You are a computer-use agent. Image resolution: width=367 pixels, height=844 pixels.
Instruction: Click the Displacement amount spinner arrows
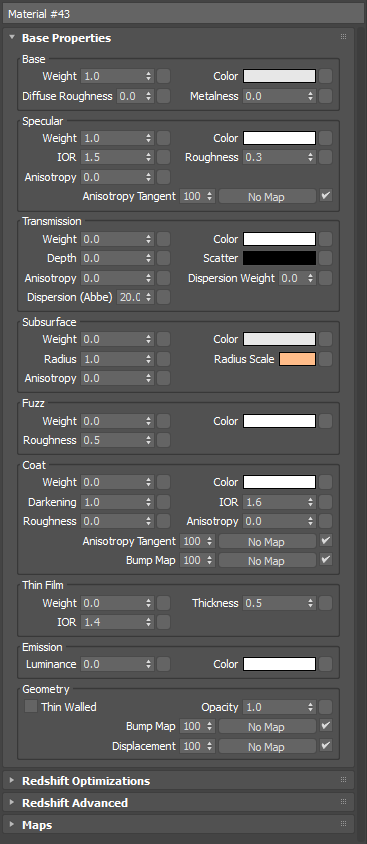(210, 746)
